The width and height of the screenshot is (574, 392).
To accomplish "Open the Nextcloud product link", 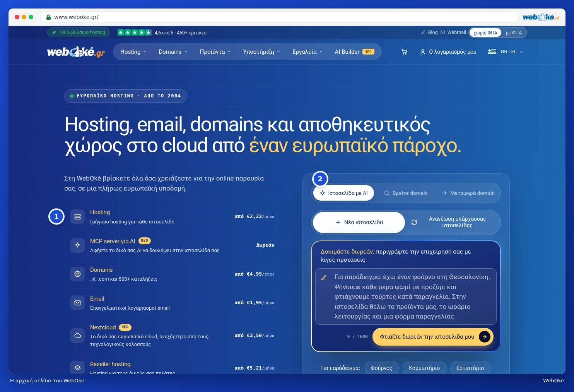I will [x=103, y=327].
